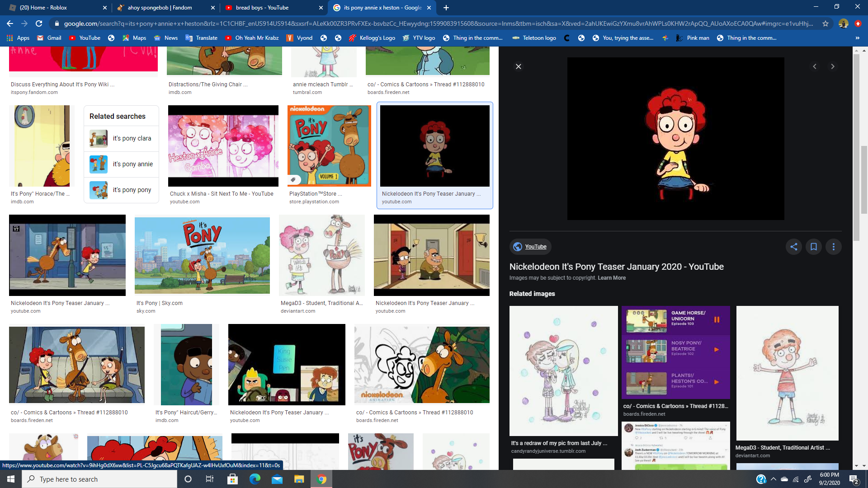868x488 pixels.
Task: Share the previewed image
Action: click(x=793, y=247)
